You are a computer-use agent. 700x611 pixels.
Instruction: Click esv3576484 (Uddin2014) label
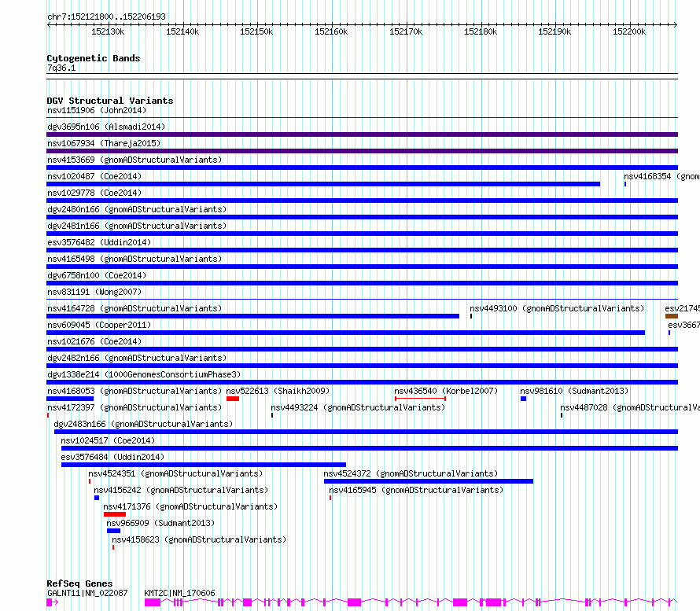click(112, 457)
